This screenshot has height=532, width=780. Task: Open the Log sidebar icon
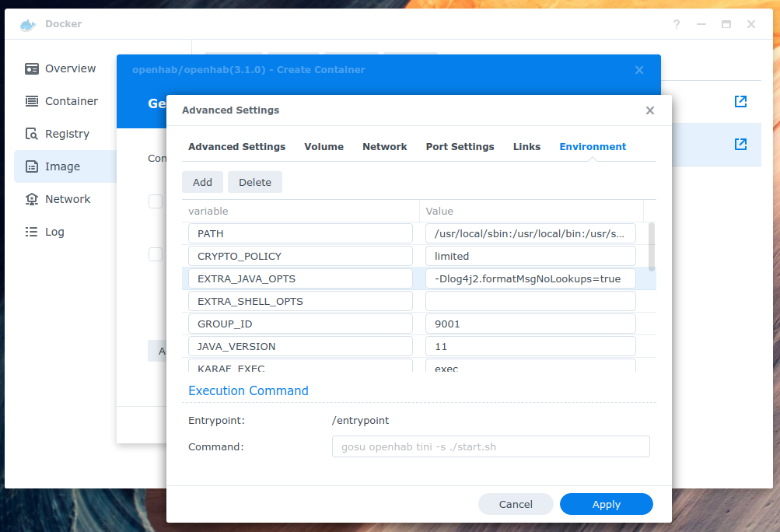(32, 232)
